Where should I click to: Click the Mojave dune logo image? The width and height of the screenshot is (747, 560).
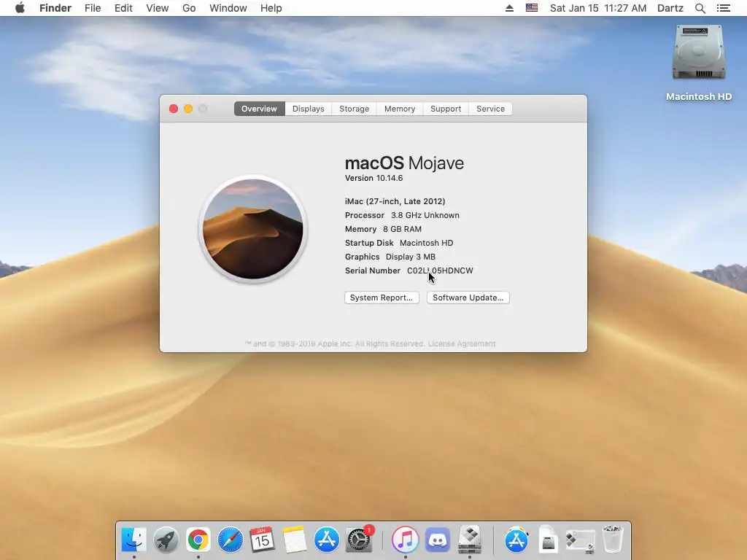pos(253,229)
